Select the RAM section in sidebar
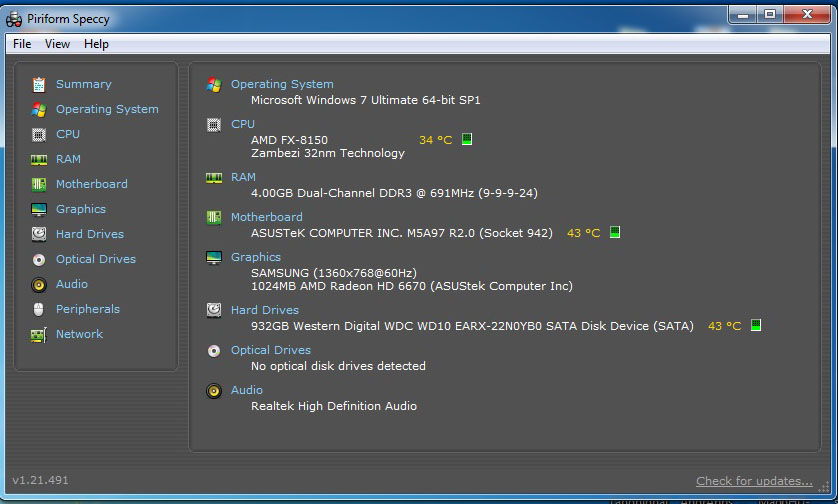838x504 pixels. coord(68,159)
